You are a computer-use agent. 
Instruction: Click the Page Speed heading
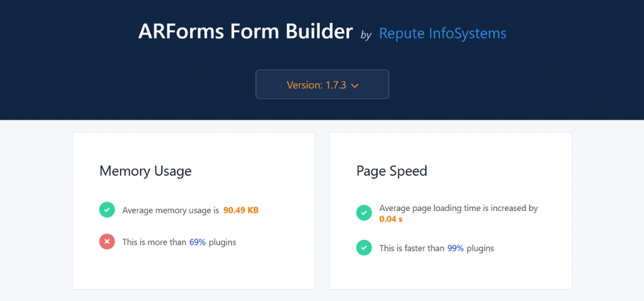[392, 171]
